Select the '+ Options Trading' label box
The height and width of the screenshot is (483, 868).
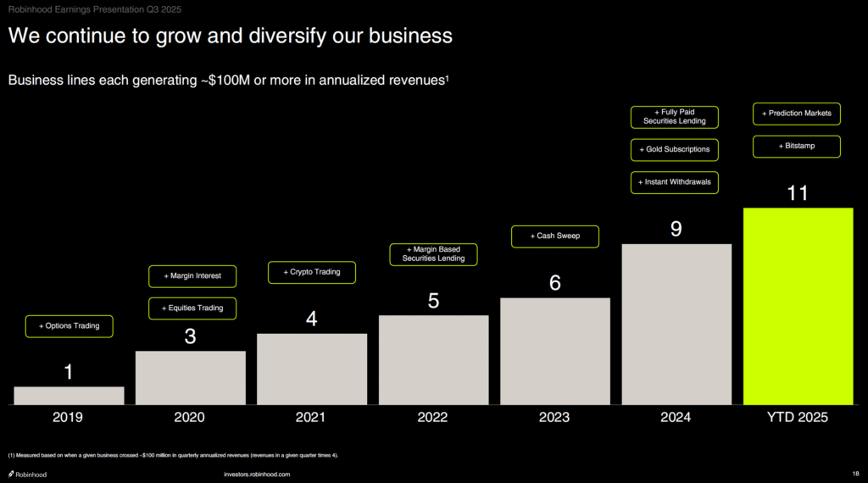tap(69, 326)
